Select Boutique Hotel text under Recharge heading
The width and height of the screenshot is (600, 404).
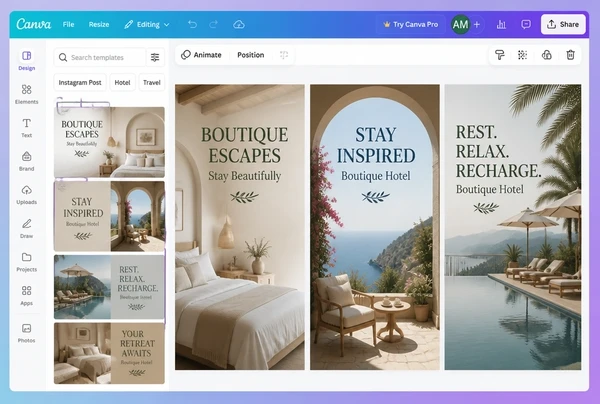click(x=489, y=189)
